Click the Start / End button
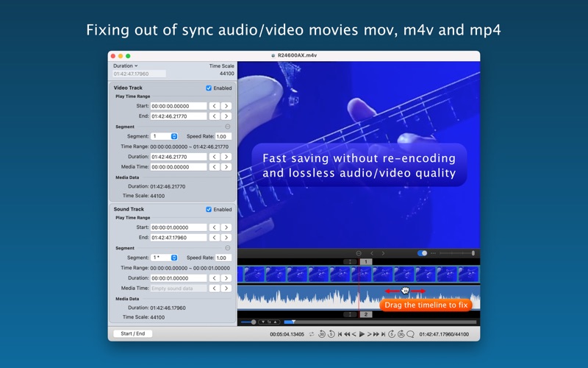The width and height of the screenshot is (588, 368). pyautogui.click(x=133, y=333)
